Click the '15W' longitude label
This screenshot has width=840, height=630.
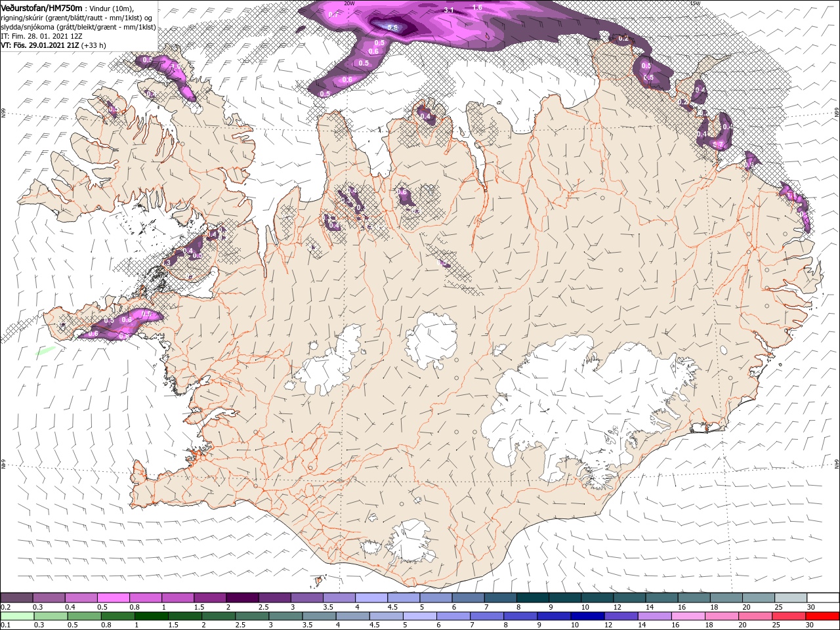pos(695,3)
